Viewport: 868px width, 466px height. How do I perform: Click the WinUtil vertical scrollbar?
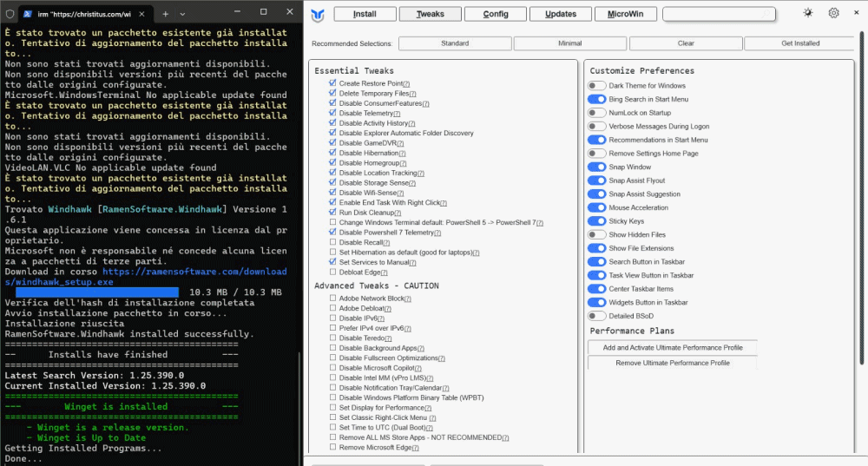pos(861,198)
